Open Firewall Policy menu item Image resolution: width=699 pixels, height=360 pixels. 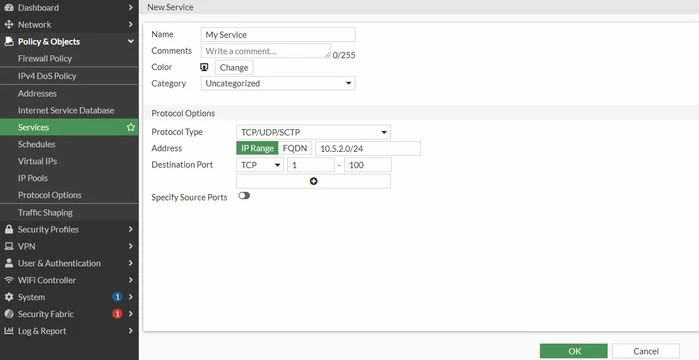click(69, 58)
